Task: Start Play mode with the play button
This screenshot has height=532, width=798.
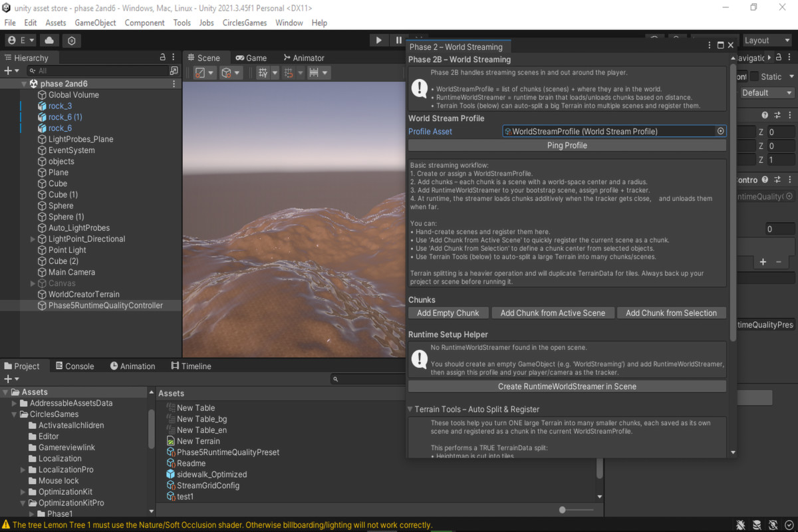Action: [378, 41]
